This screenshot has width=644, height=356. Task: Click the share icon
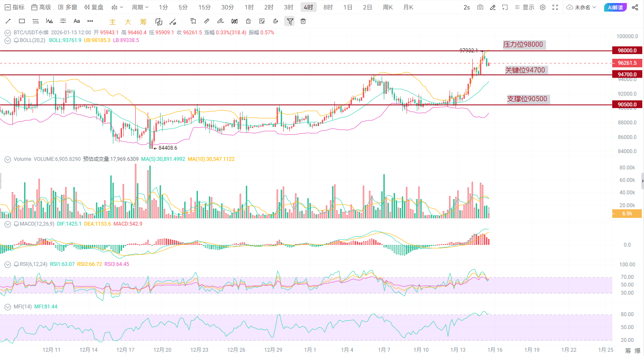point(635,7)
